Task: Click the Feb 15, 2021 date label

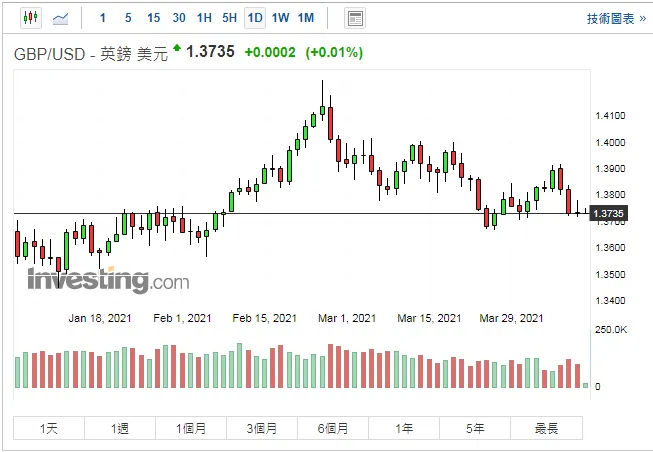Action: click(264, 318)
